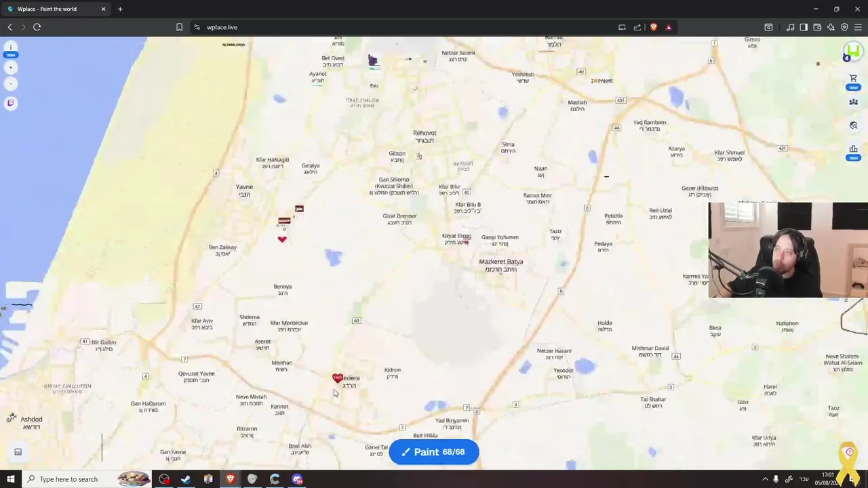Select the Wplace - Paint the world tab
The height and width of the screenshot is (488, 868).
point(56,9)
